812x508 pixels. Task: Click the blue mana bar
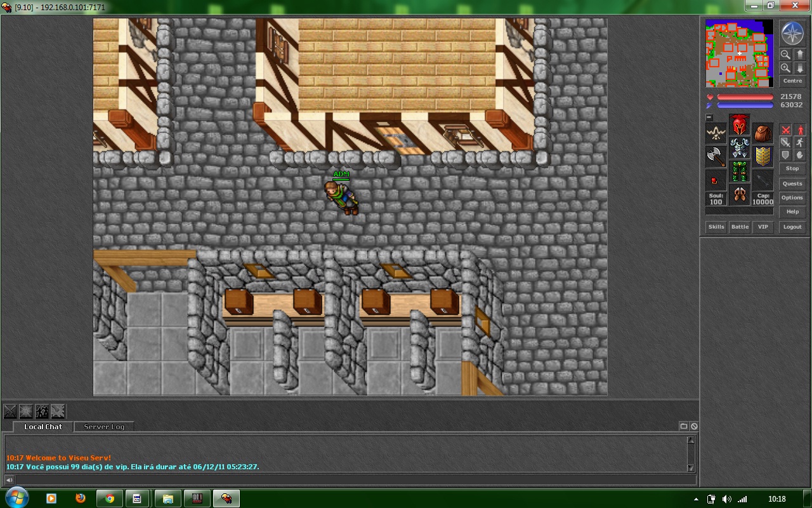[x=745, y=105]
